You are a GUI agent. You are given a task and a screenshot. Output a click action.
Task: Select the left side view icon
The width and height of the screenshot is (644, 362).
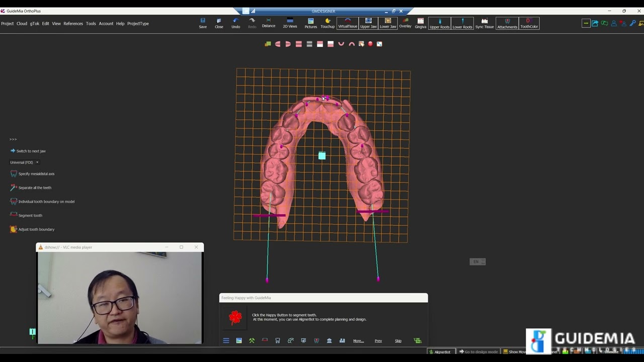(x=278, y=44)
